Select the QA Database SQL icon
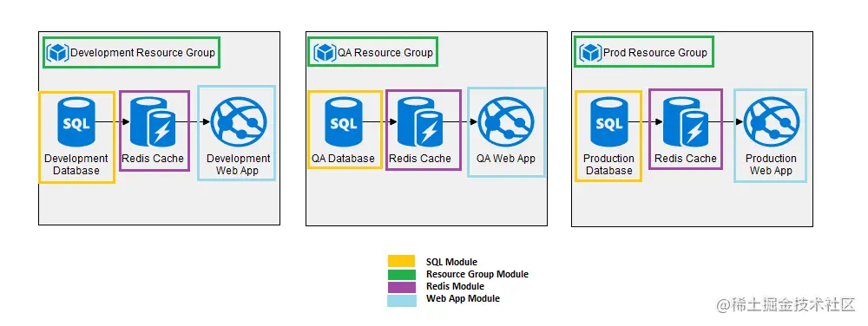The height and width of the screenshot is (326, 868). [x=343, y=121]
